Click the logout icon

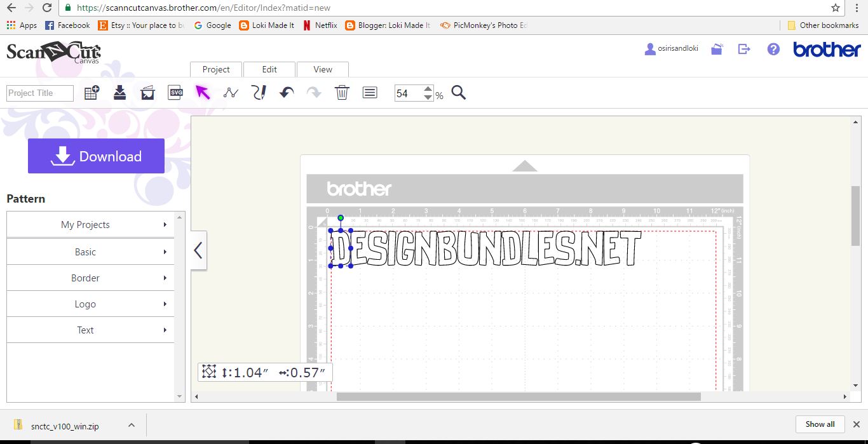pyautogui.click(x=744, y=49)
